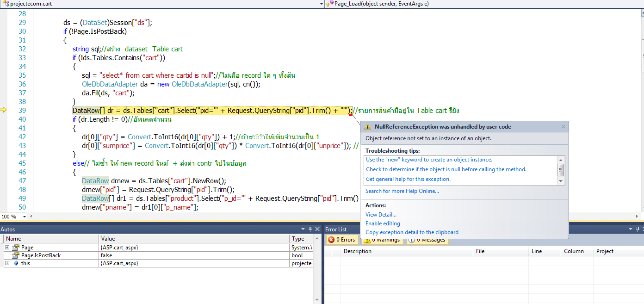Click the scroll thumb in the troubleshooting tips list
644x304 pixels.
561,170
